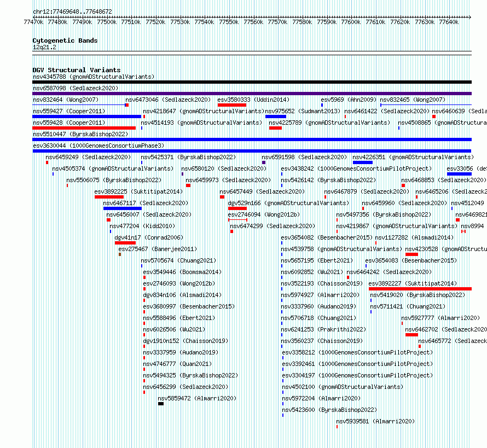Open nsv5705674 (Chuang2021) label
This screenshot has height=448, width=487.
coord(178,260)
